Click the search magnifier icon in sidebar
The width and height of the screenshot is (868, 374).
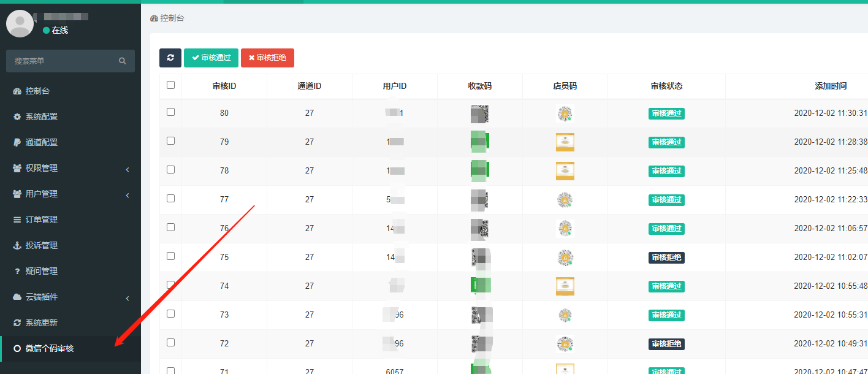123,61
